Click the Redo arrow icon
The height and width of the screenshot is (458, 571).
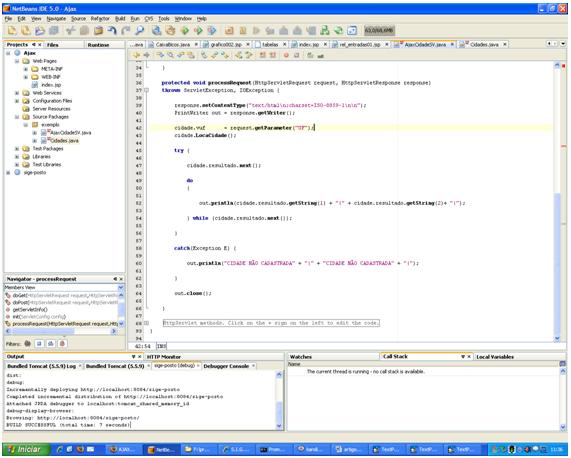click(126, 31)
